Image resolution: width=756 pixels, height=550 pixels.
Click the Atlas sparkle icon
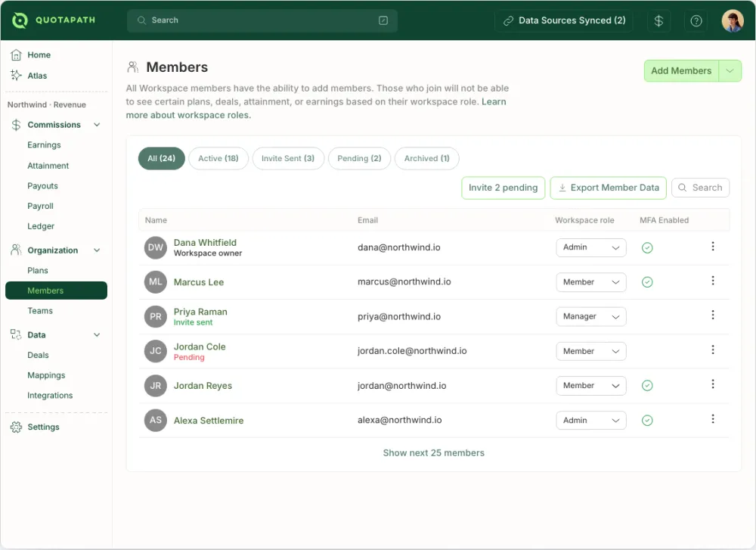[16, 75]
